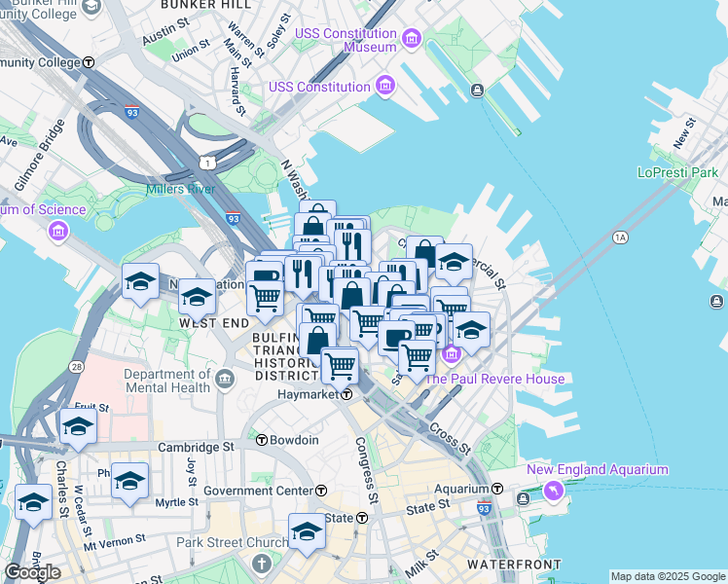
Task: Select the Cross St label
Action: [450, 439]
